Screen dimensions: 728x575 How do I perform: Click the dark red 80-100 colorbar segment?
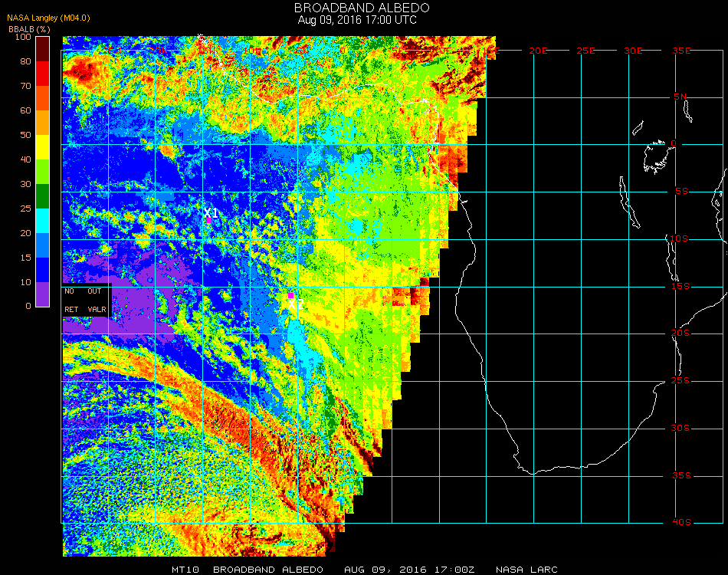(43, 49)
